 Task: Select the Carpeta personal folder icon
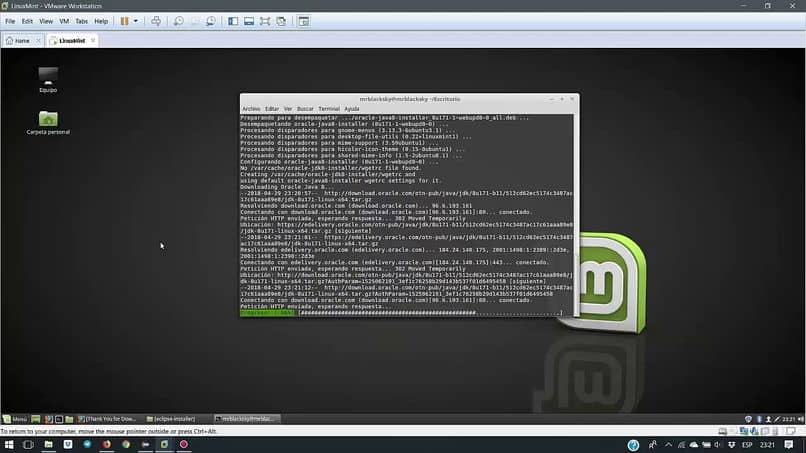48,122
